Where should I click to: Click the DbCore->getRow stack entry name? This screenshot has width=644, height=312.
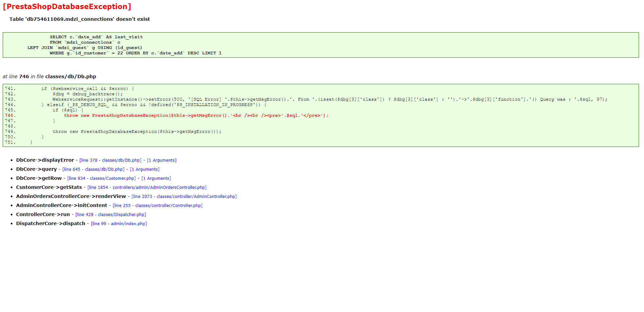click(39, 178)
